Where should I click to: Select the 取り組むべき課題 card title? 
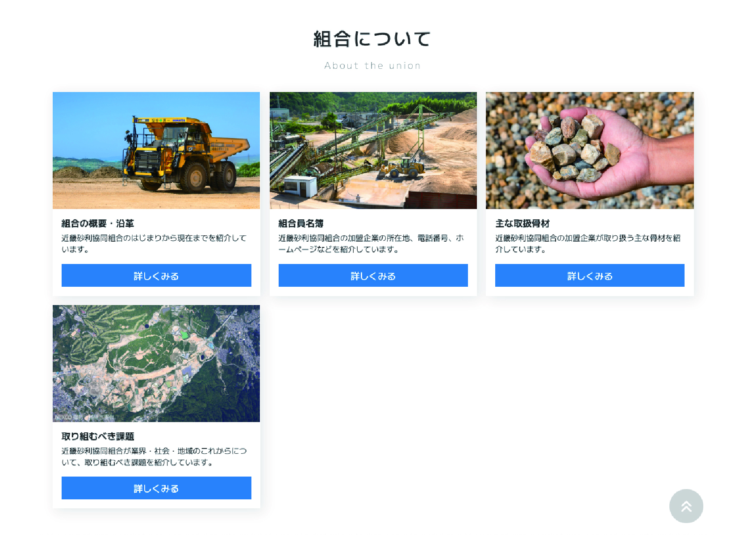[98, 436]
